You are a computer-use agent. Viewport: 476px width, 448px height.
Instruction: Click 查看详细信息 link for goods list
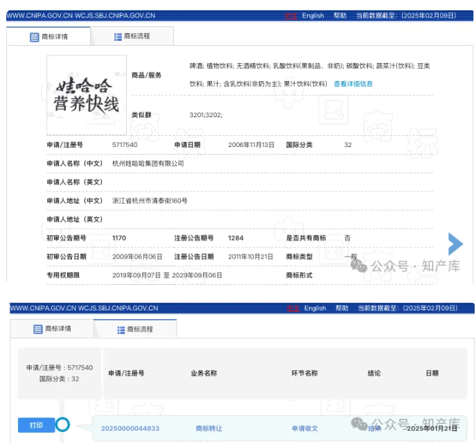[353, 84]
